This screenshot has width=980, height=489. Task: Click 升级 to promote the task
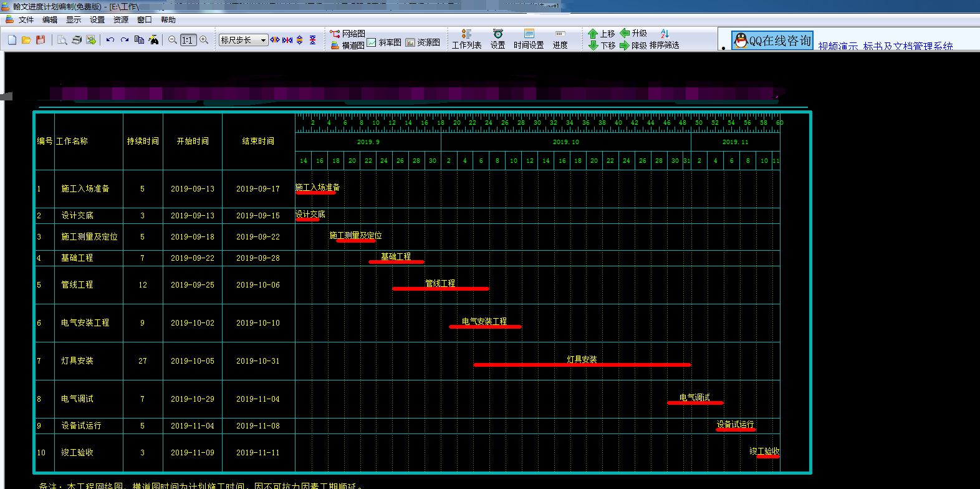(x=633, y=33)
